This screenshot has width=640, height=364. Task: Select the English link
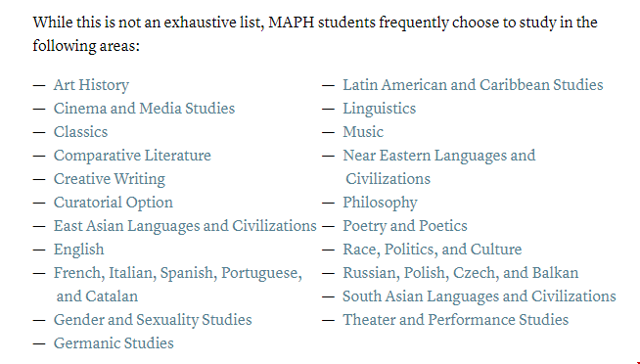[x=78, y=250]
